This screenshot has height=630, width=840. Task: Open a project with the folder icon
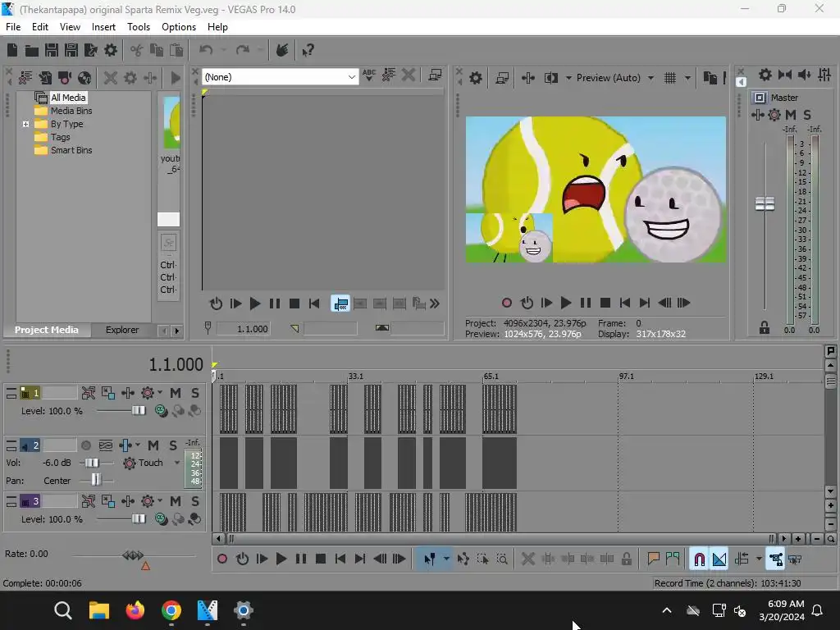32,50
